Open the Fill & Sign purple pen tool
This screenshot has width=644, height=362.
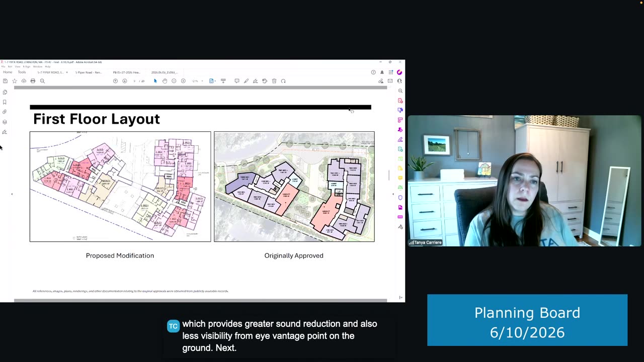[x=400, y=140]
